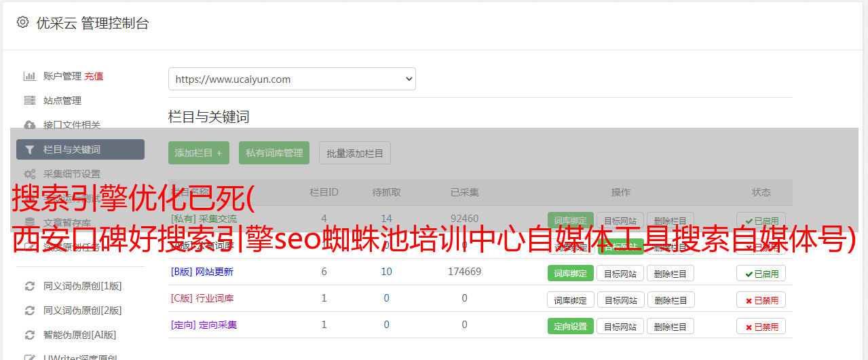Click 词库绑定 in the 行业词库 row
Image resolution: width=868 pixels, height=360 pixels.
pos(571,300)
